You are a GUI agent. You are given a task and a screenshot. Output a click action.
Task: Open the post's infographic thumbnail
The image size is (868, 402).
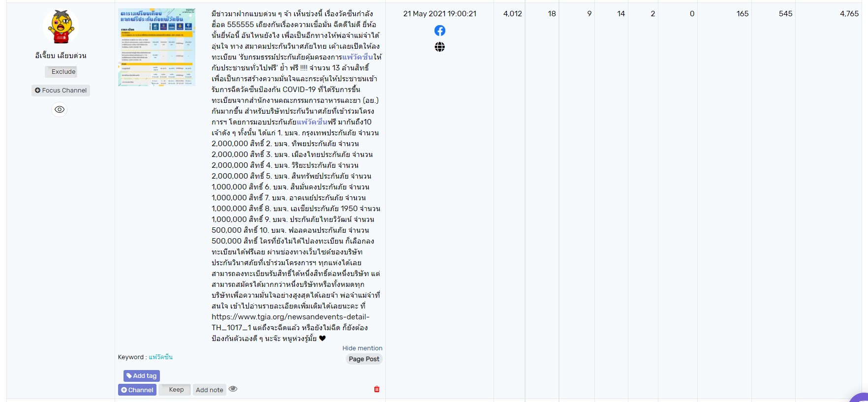(x=156, y=47)
